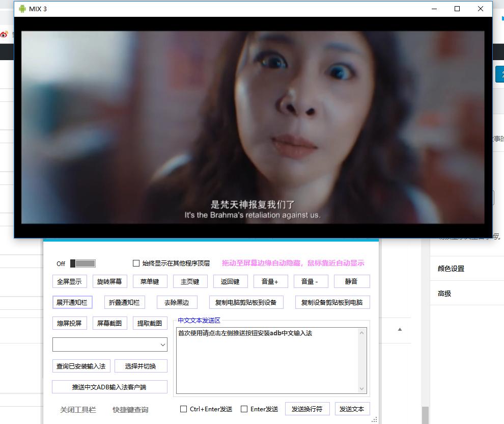Click 折叠通知栏 button
The height and width of the screenshot is (424, 504).
[x=124, y=302]
